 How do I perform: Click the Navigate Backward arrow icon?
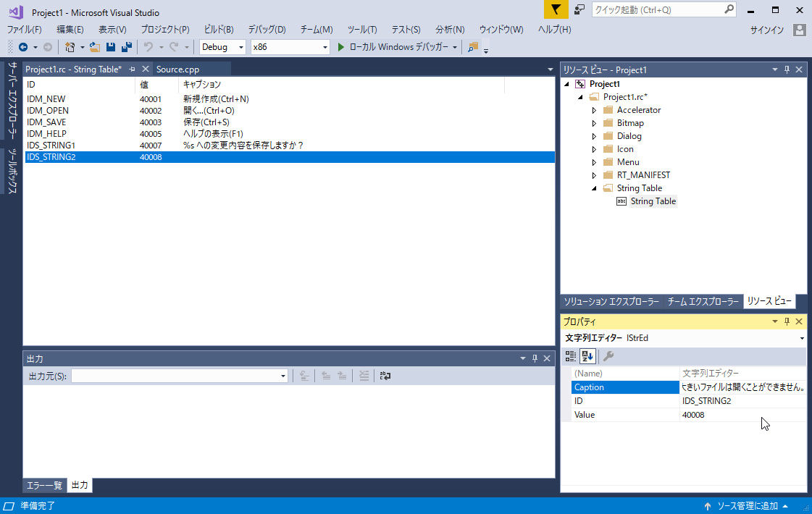coord(23,47)
